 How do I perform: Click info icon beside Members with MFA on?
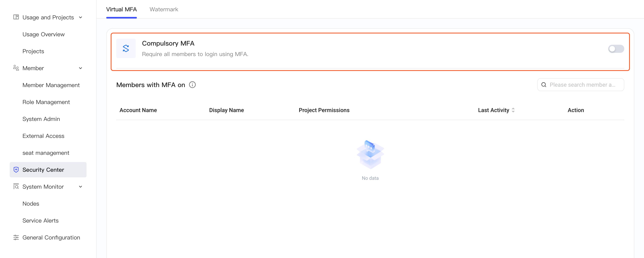pos(192,85)
